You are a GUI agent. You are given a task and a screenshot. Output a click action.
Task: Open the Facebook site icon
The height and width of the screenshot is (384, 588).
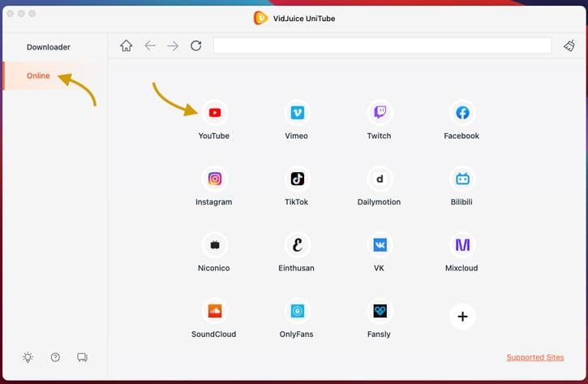pyautogui.click(x=462, y=113)
